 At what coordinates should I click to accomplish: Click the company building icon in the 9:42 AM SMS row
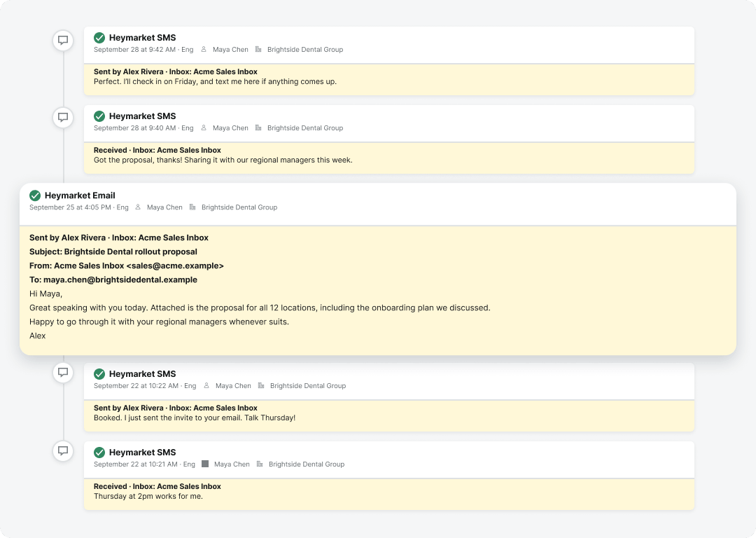coord(258,49)
